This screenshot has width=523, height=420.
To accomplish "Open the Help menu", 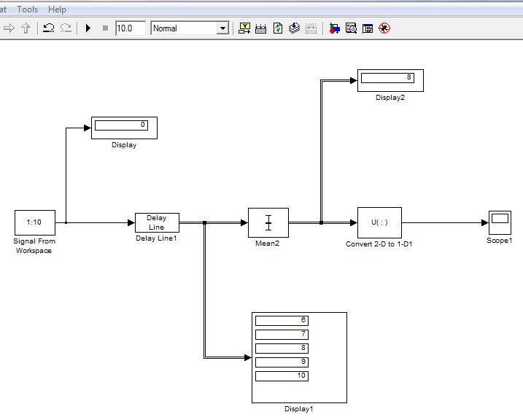I will pos(57,9).
